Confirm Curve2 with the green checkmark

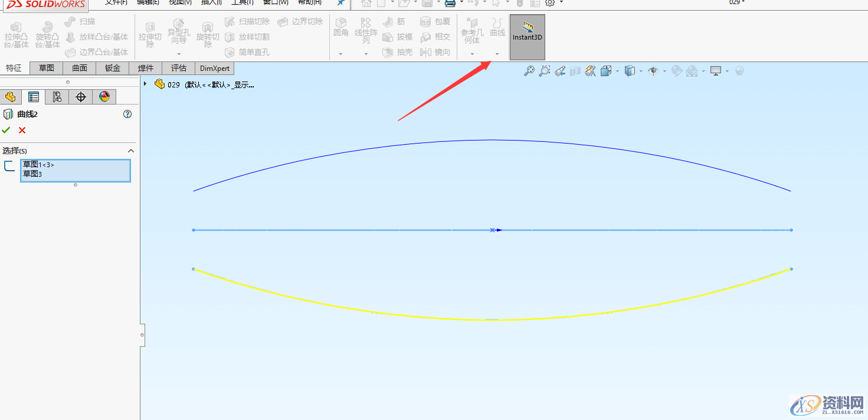pos(6,130)
